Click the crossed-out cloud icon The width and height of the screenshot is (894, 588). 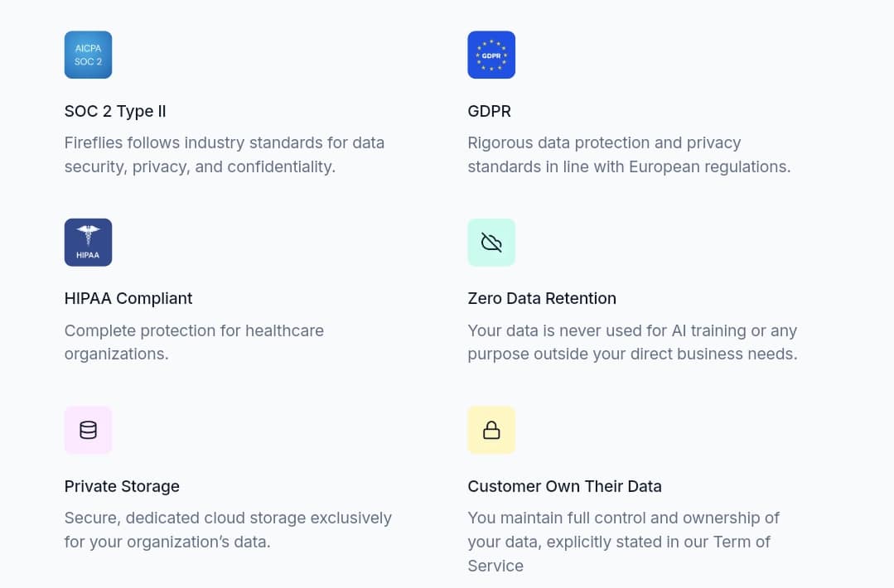click(490, 242)
